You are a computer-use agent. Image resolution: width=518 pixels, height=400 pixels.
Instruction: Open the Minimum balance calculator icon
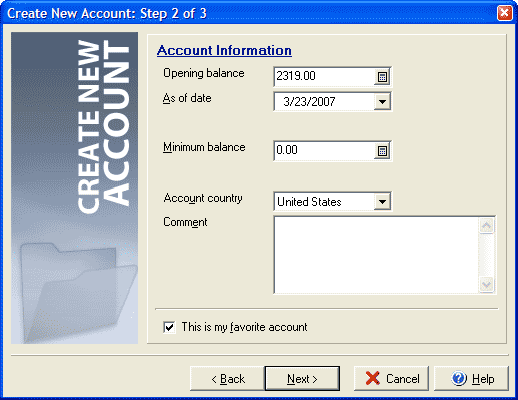click(x=382, y=151)
